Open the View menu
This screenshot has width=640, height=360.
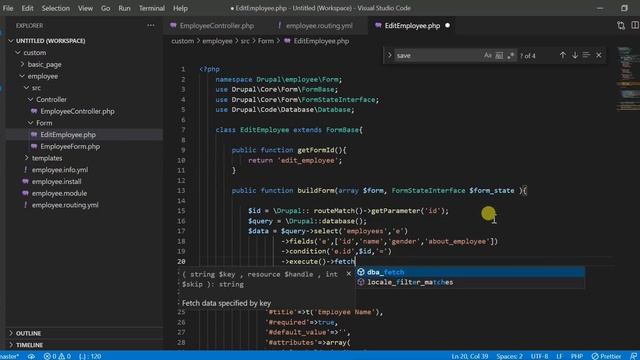tap(85, 8)
